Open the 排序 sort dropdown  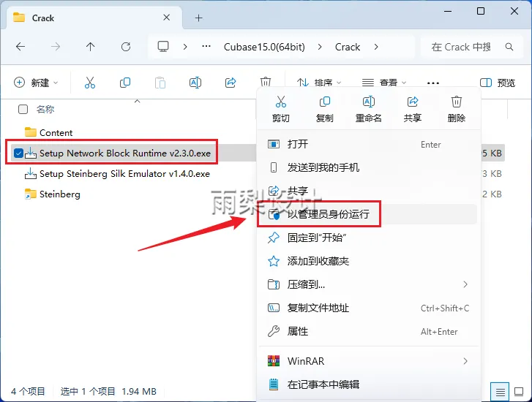point(319,83)
